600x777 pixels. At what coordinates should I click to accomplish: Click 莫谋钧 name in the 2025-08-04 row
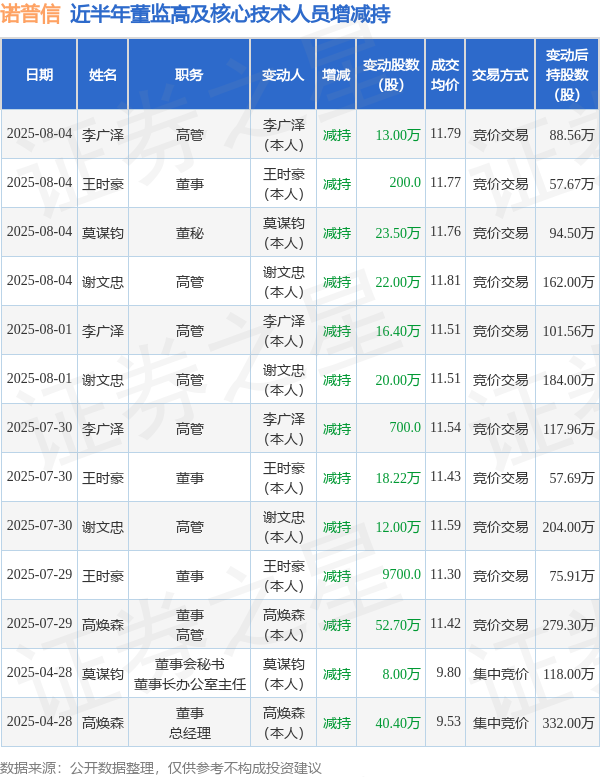coord(103,233)
